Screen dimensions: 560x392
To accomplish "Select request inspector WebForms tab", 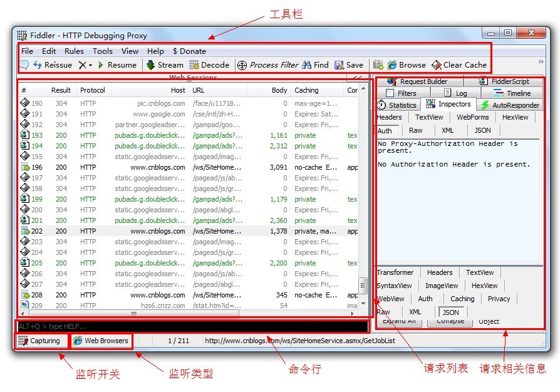I will (472, 117).
